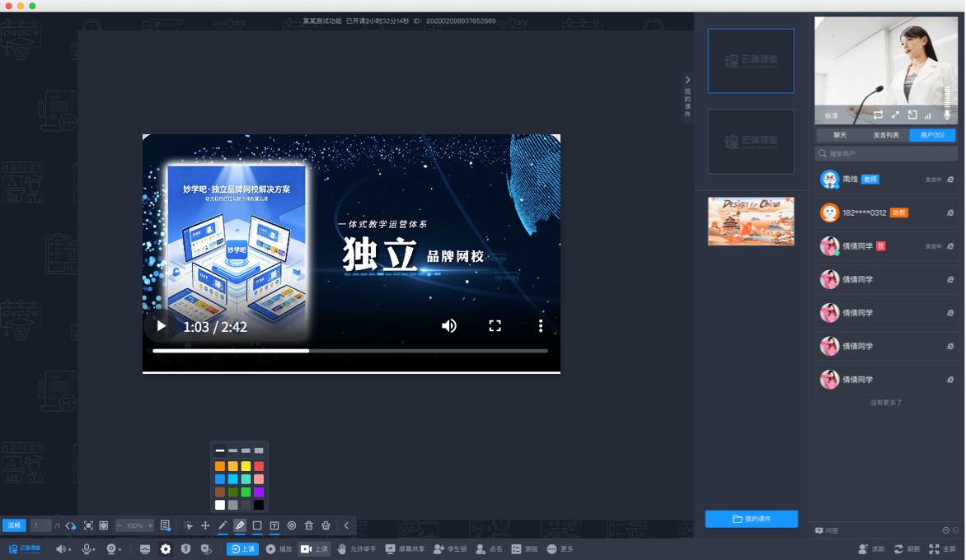This screenshot has height=560, width=966.
Task: Click the shield with eye icon
Action: point(206,549)
